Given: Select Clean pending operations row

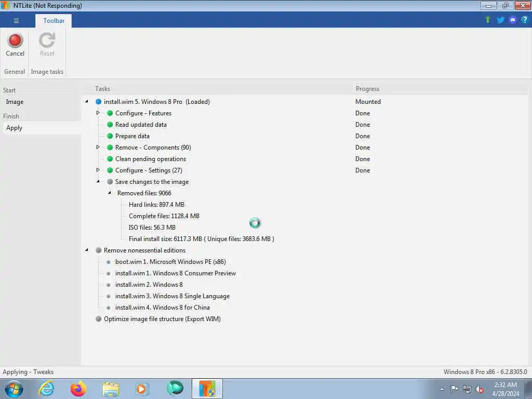Looking at the screenshot, I should 151,159.
